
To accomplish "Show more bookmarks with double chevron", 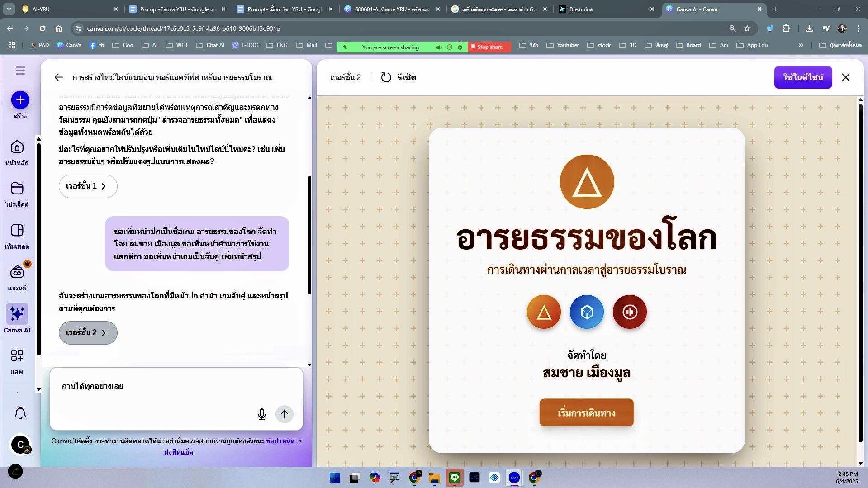I will 801,45.
